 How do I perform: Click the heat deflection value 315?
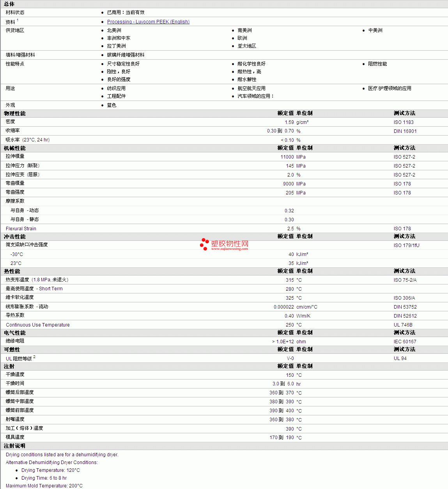(x=290, y=280)
